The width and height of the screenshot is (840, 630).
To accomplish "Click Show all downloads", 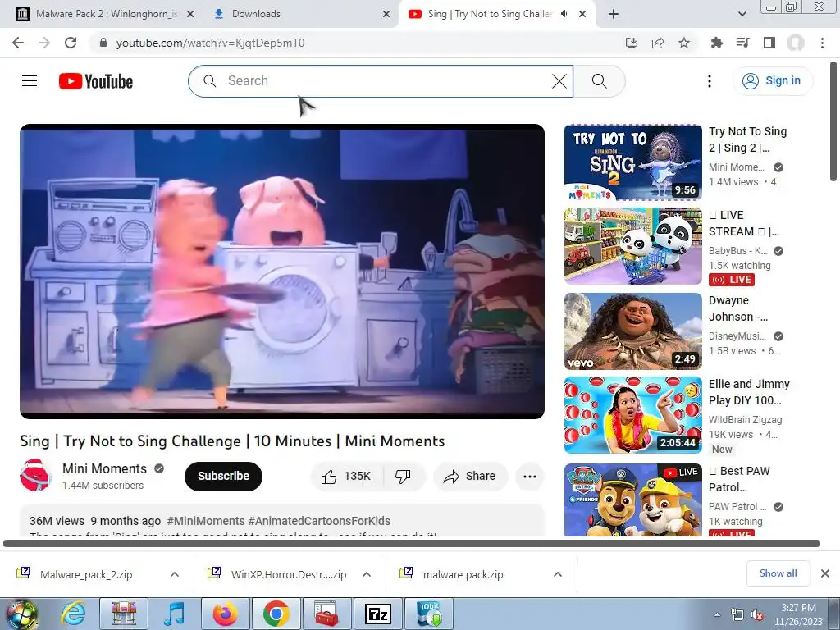I will tap(778, 573).
